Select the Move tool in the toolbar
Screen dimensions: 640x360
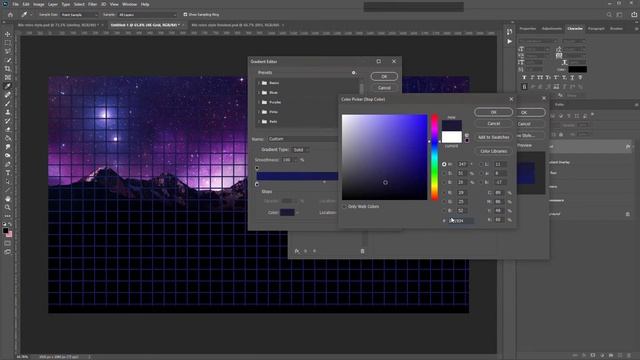[7, 34]
